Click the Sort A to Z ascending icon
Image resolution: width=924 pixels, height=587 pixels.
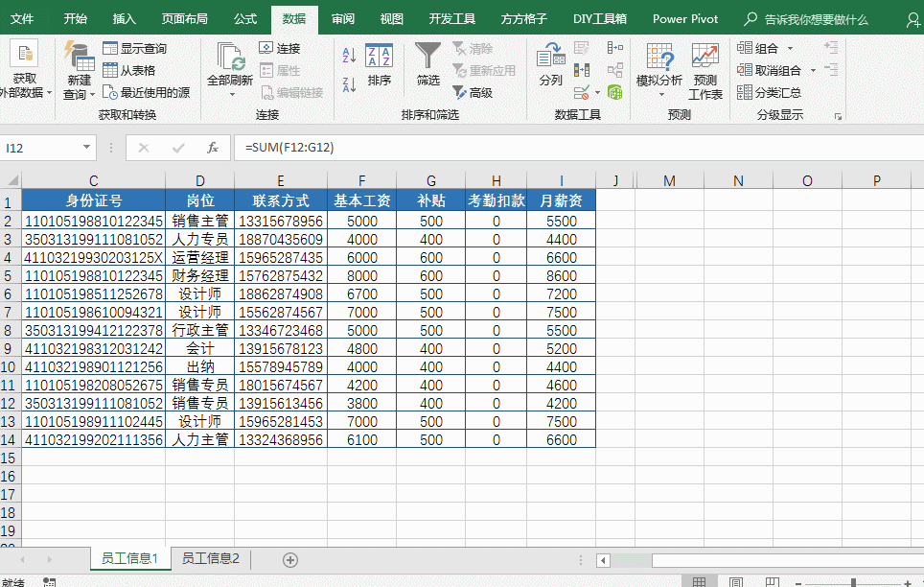(x=349, y=58)
